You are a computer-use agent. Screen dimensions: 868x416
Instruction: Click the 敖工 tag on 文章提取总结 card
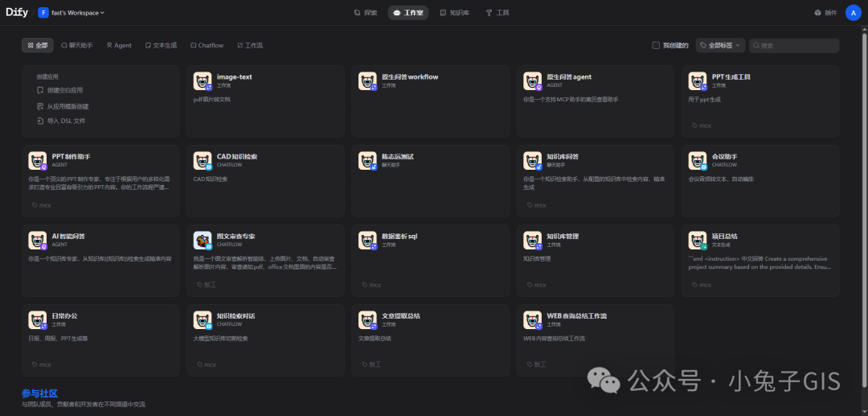pos(371,365)
